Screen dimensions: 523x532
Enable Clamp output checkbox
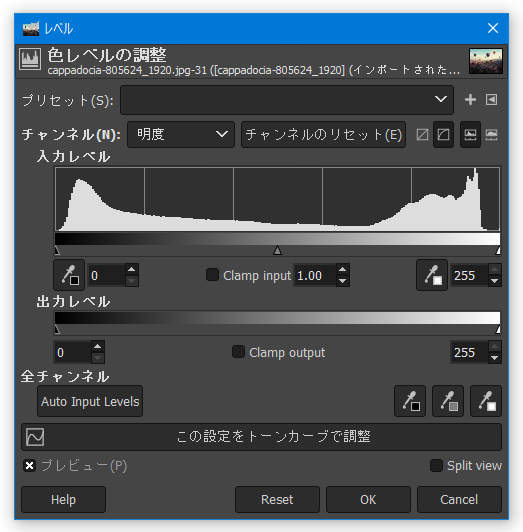(238, 352)
